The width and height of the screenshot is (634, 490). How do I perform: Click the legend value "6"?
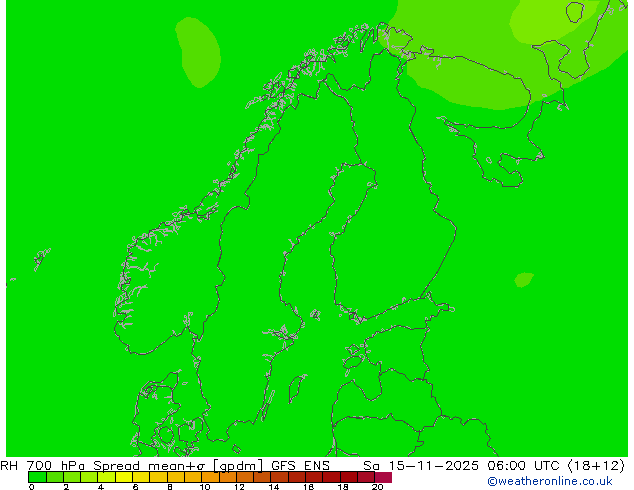pyautogui.click(x=135, y=487)
